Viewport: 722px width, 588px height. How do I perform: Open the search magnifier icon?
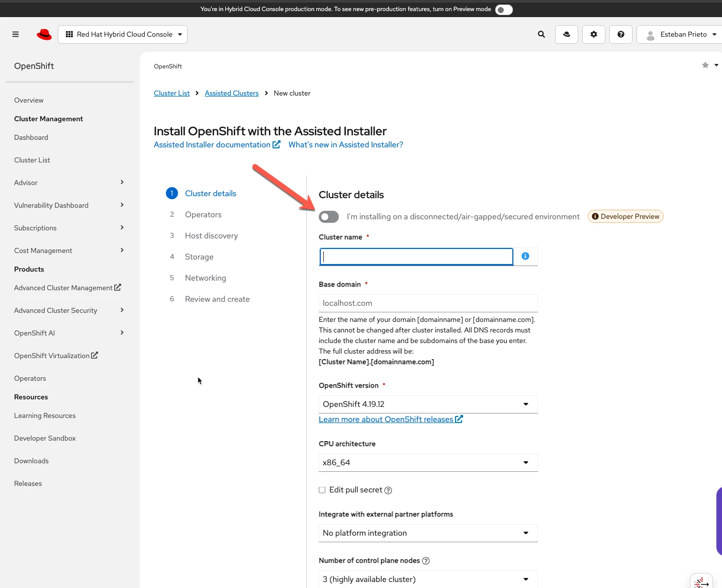pos(541,34)
